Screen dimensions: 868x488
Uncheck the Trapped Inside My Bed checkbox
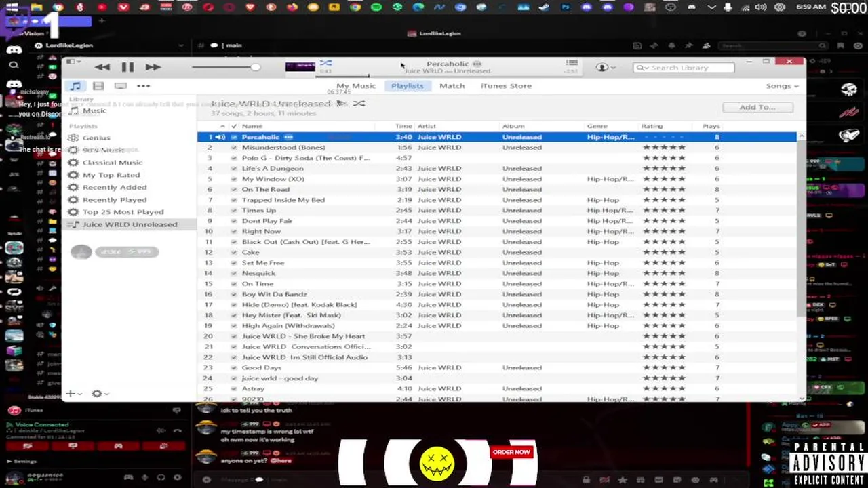click(234, 200)
